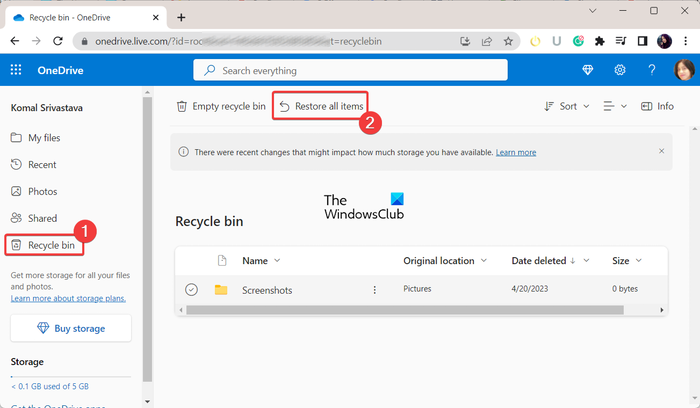Viewport: 700px width, 408px height.
Task: Open the account profile picture in OneDrive header
Action: pyautogui.click(x=683, y=70)
